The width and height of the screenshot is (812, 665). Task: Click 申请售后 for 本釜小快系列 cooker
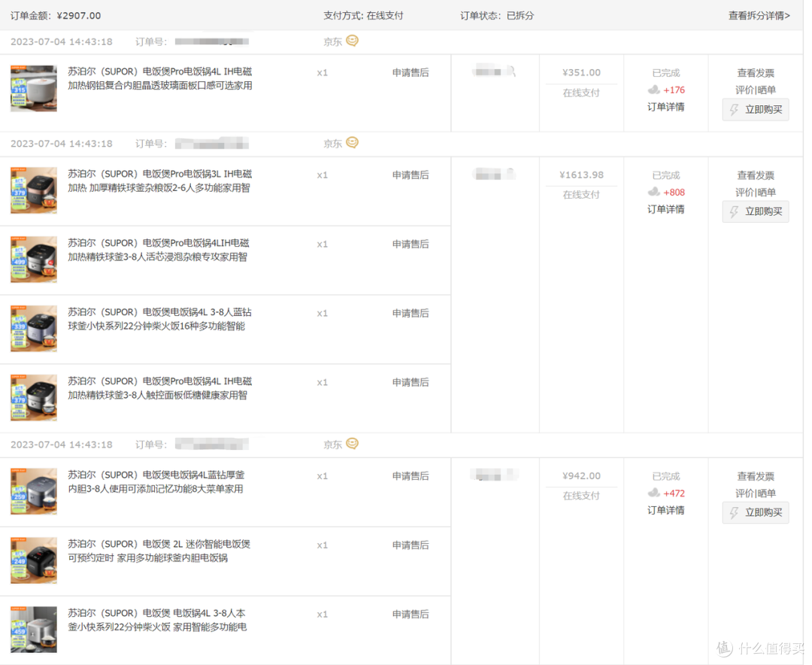click(411, 614)
